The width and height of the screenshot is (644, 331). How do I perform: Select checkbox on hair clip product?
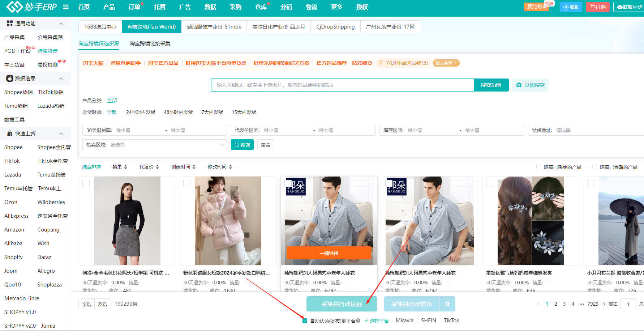(490, 183)
